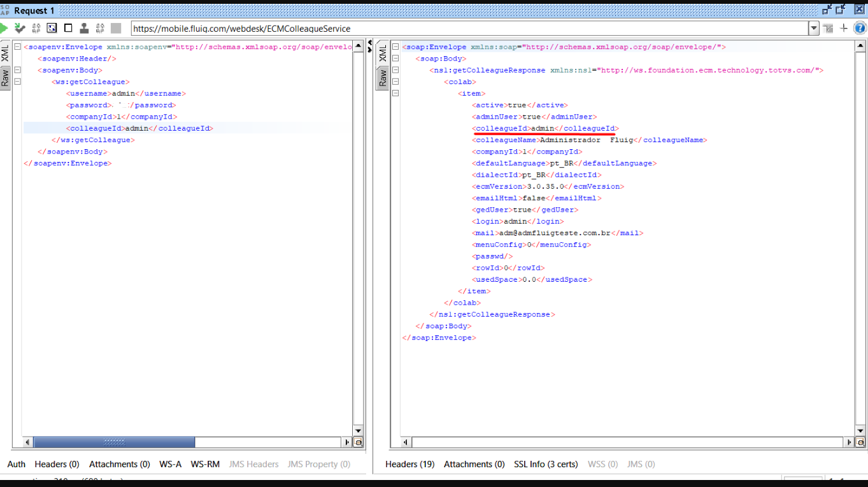This screenshot has height=487, width=868.
Task: Collapse the colab node in response
Action: 395,82
